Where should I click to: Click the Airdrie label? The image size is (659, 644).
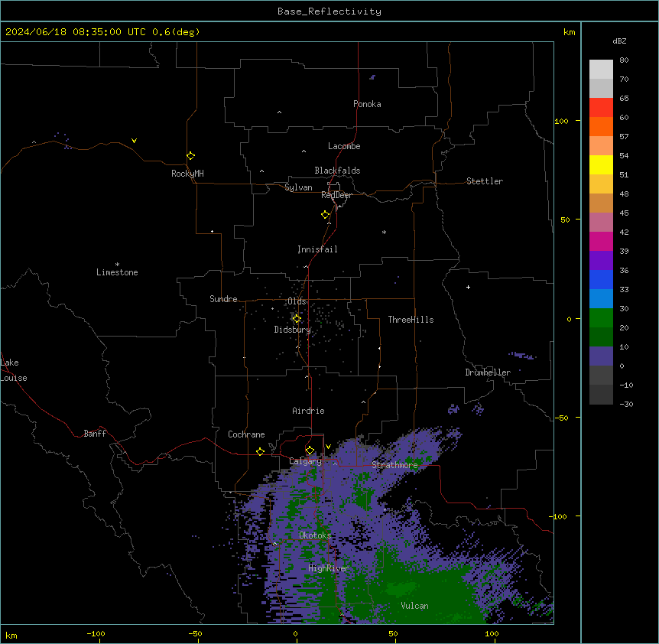pyautogui.click(x=309, y=411)
